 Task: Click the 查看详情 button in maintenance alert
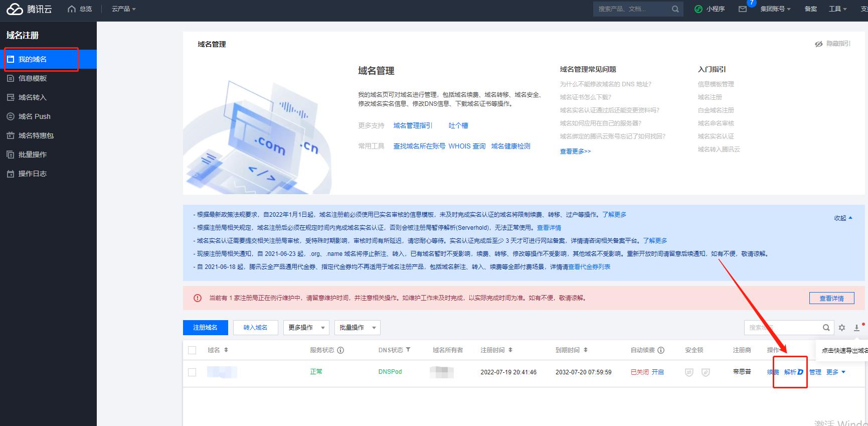pos(831,298)
